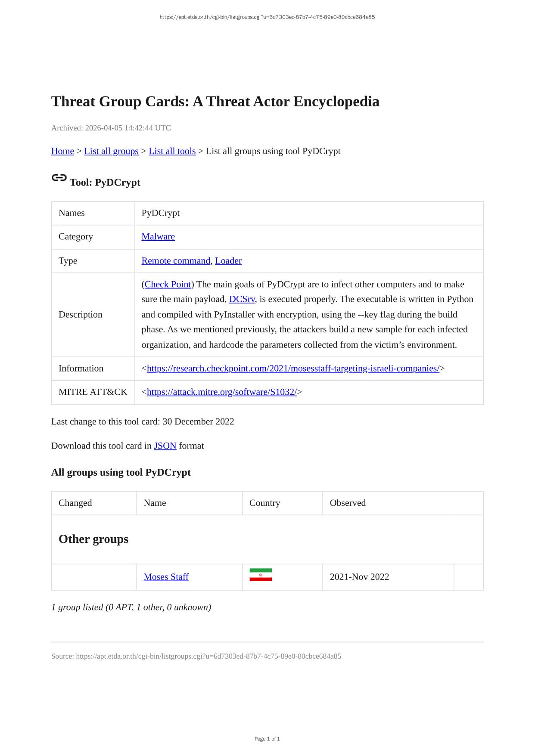The image size is (535, 756).
Task: Open the Check Point source link
Action: tap(168, 285)
